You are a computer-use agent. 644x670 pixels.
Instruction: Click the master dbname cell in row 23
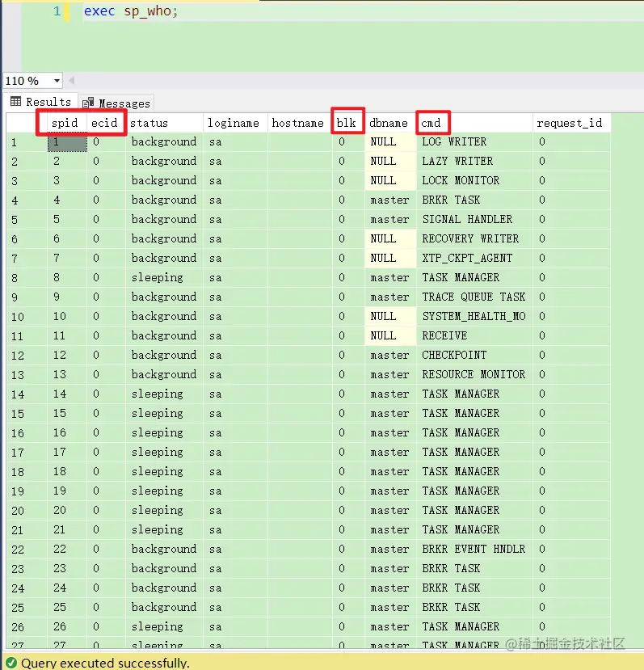coord(389,568)
